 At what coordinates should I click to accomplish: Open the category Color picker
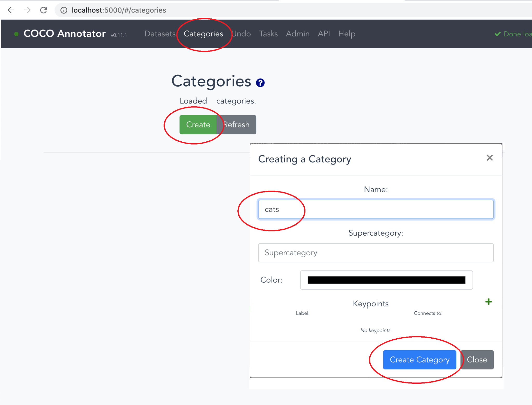[x=386, y=280]
